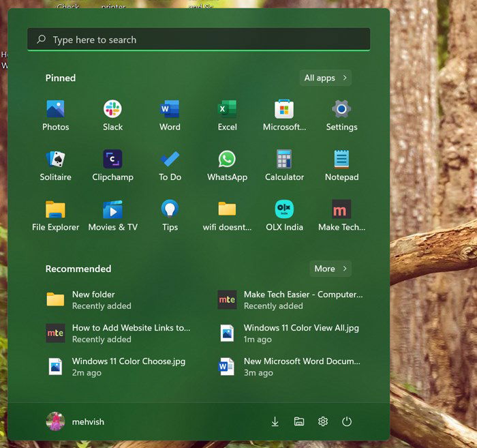
Task: Launch Word from pinned apps
Action: point(170,115)
